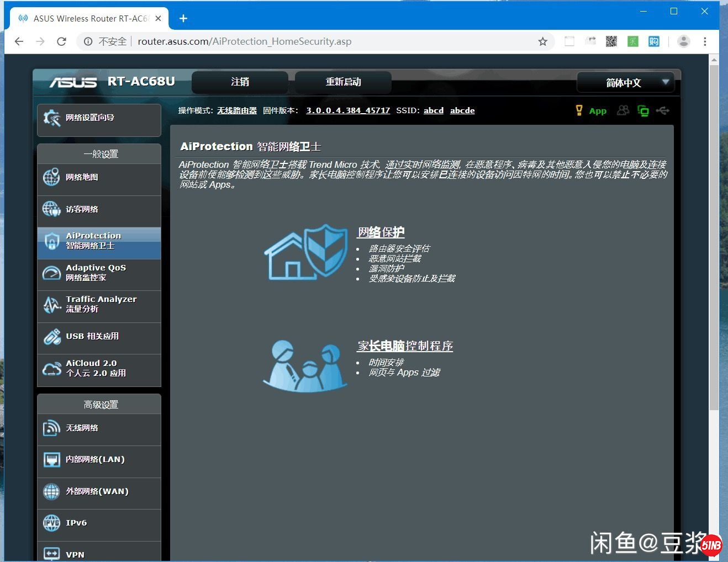
Task: Click the 重新启动 reboot button
Action: point(344,82)
